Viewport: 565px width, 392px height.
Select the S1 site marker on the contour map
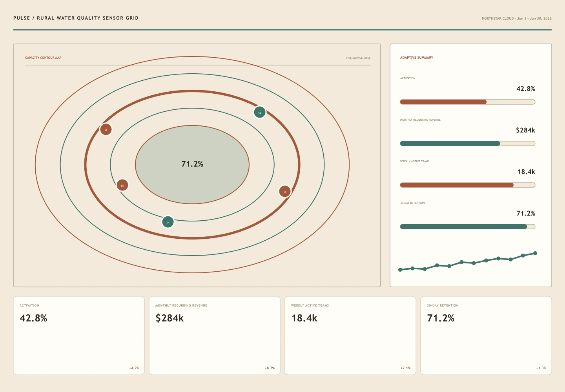106,129
